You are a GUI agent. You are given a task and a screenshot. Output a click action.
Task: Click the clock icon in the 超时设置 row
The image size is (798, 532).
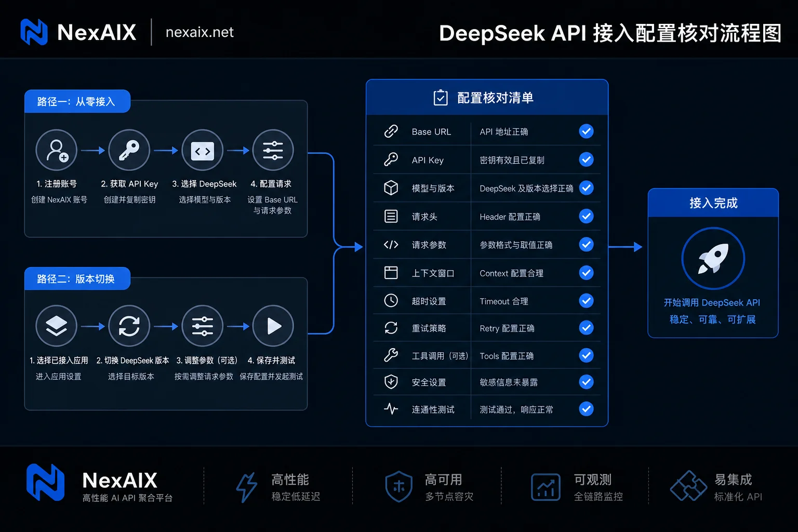click(391, 300)
